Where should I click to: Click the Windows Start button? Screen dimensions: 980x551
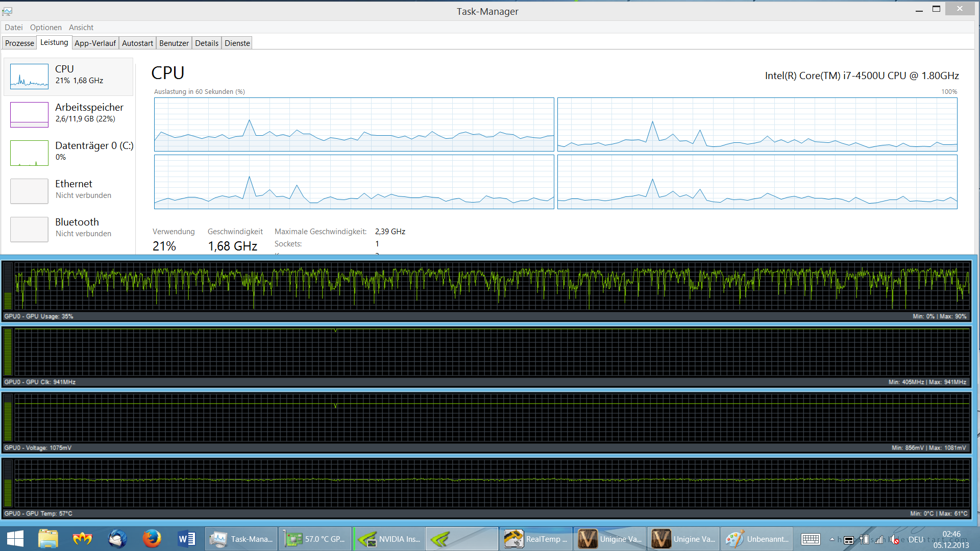tap(15, 539)
